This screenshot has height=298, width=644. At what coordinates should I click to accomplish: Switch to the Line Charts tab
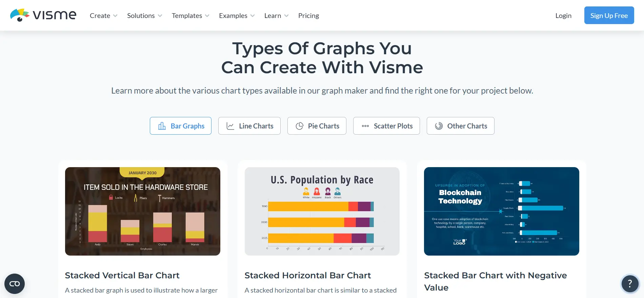[249, 126]
